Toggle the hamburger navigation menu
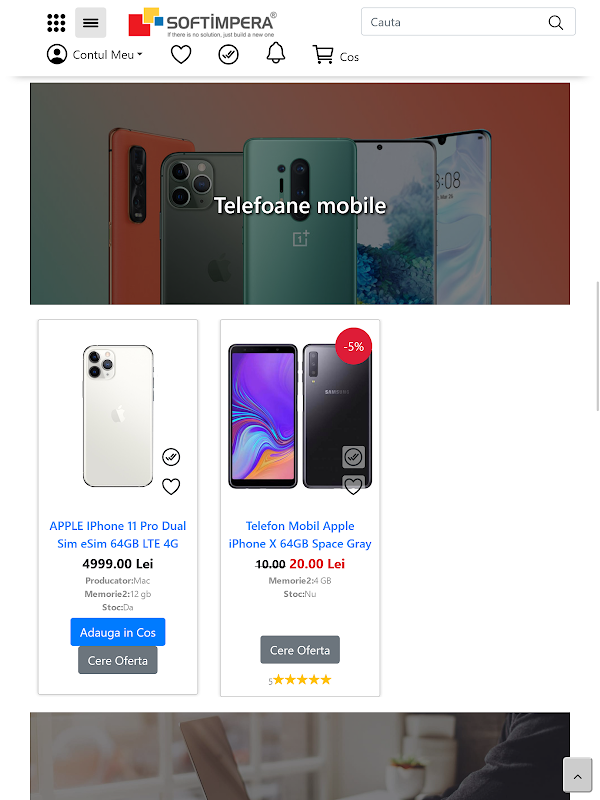The height and width of the screenshot is (800, 600). point(90,23)
